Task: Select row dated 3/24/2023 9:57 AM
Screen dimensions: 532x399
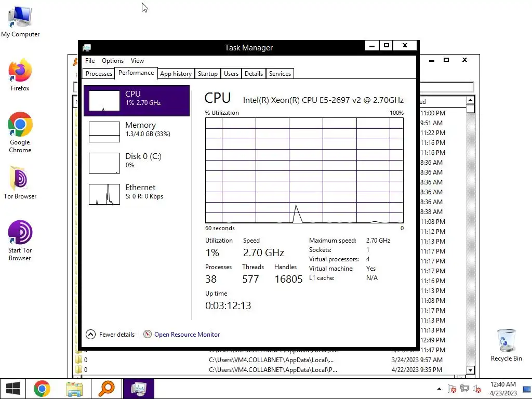Action: pyautogui.click(x=270, y=360)
